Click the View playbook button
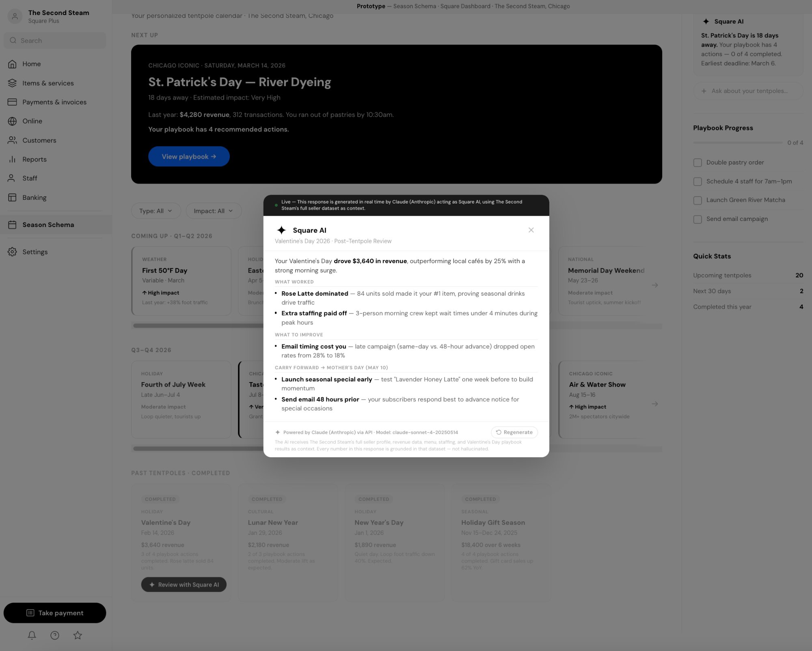This screenshot has height=651, width=812. pos(188,156)
